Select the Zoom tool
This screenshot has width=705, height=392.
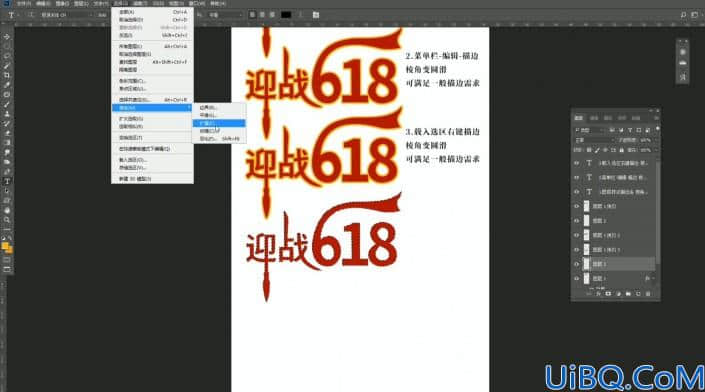coord(7,220)
